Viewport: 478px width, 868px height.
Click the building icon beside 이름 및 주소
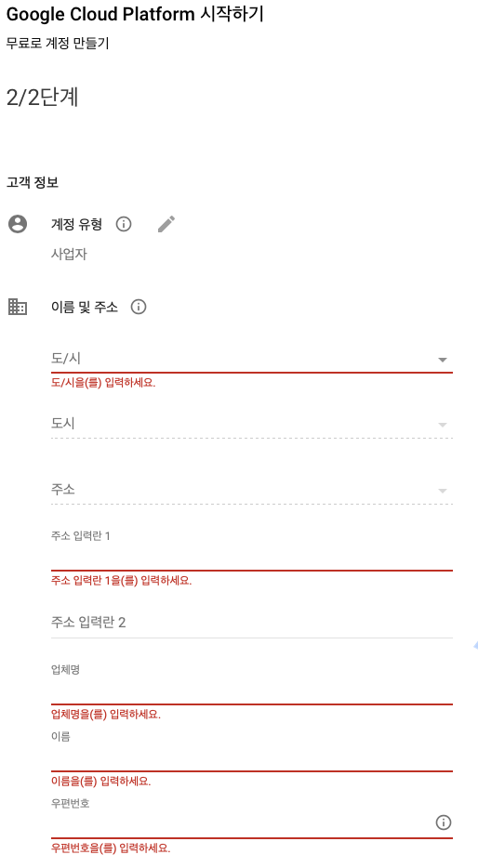pyautogui.click(x=18, y=307)
